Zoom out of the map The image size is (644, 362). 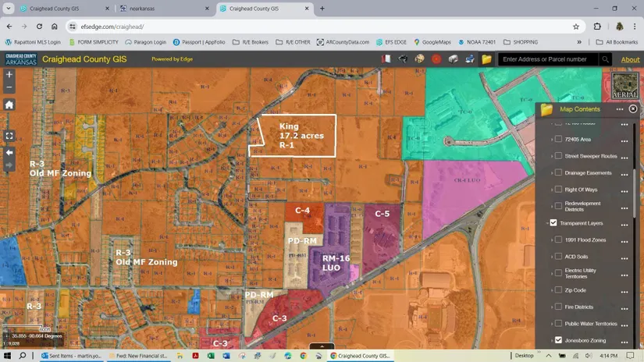(9, 87)
